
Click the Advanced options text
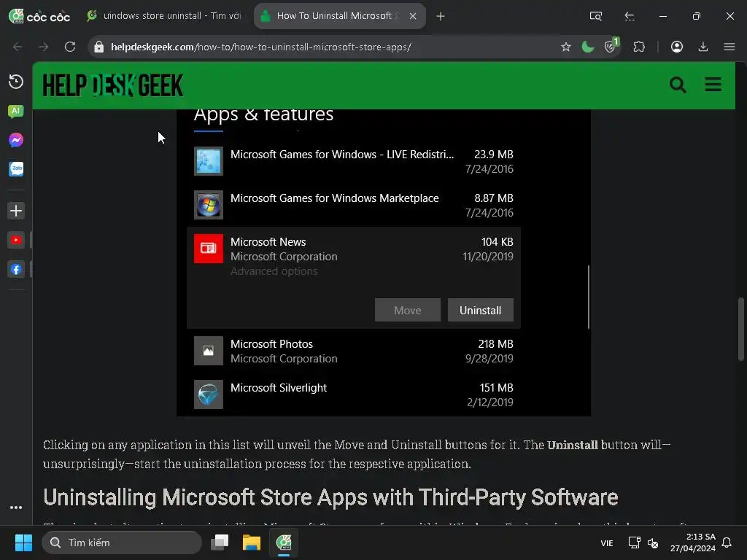[x=274, y=271]
